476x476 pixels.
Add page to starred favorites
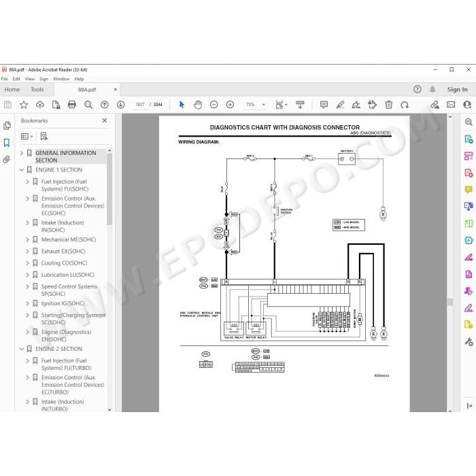point(24,105)
